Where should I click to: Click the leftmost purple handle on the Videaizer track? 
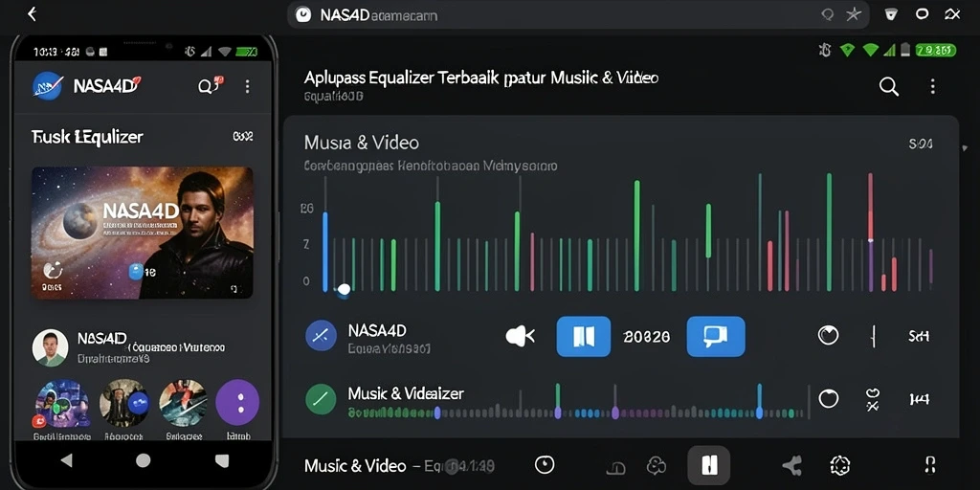pos(437,412)
